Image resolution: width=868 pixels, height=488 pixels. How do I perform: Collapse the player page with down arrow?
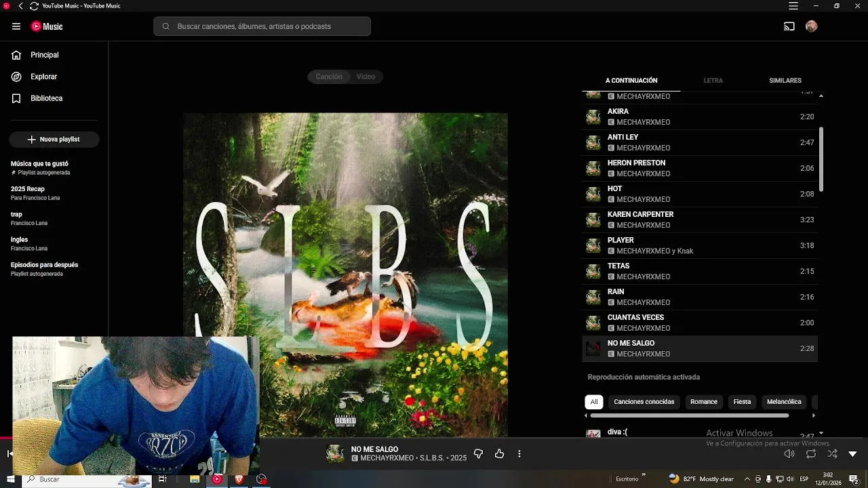[x=853, y=454]
